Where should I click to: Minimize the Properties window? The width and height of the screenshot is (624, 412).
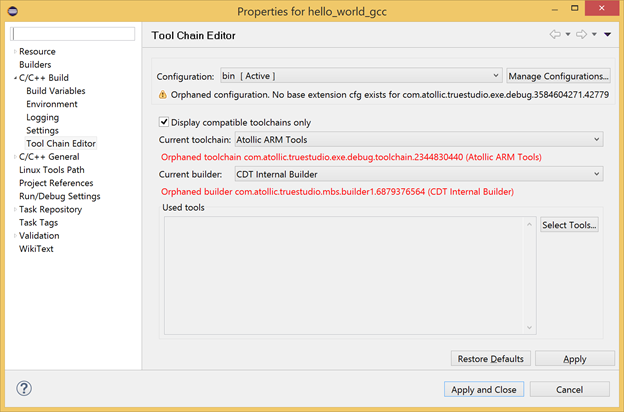coord(554,9)
